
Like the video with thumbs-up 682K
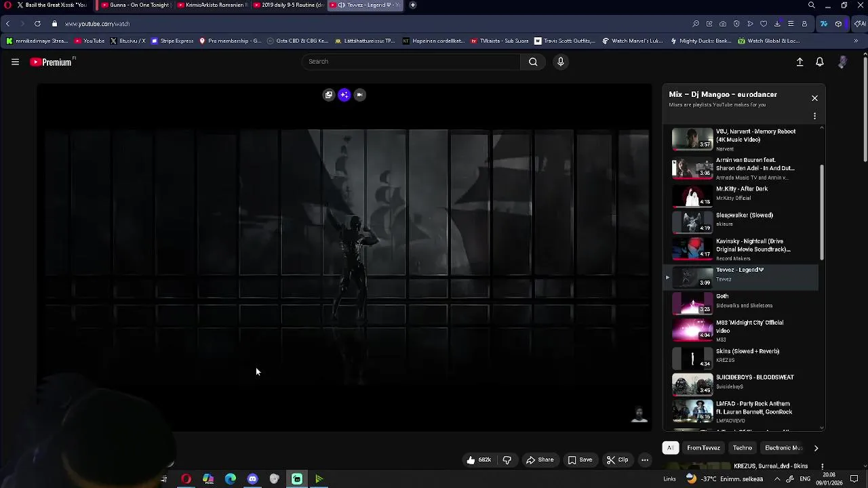479,460
